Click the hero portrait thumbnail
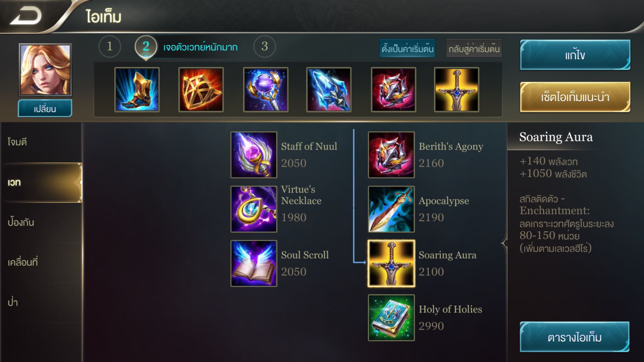 coord(45,70)
